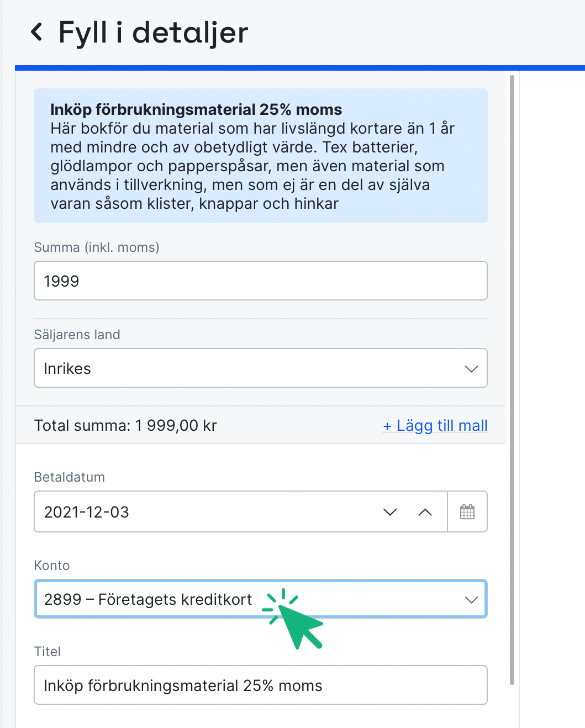Click the Total summa 1 999,00 kr row
This screenshot has width=585, height=728.
125,425
